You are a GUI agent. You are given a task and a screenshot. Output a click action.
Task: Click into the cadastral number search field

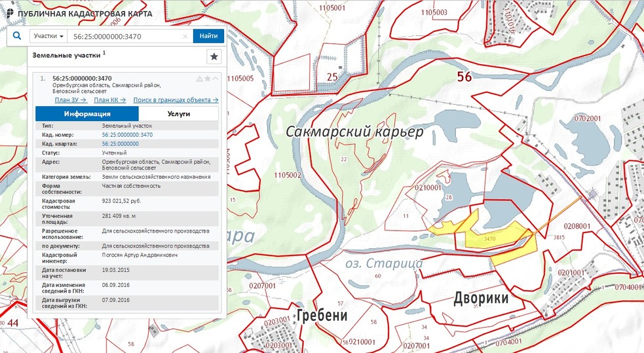(124, 37)
